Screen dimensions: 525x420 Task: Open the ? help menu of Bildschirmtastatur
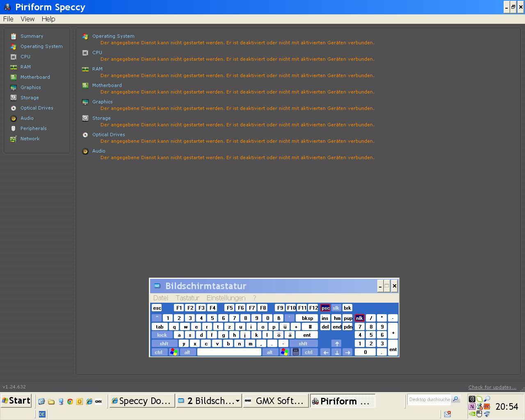[254, 298]
